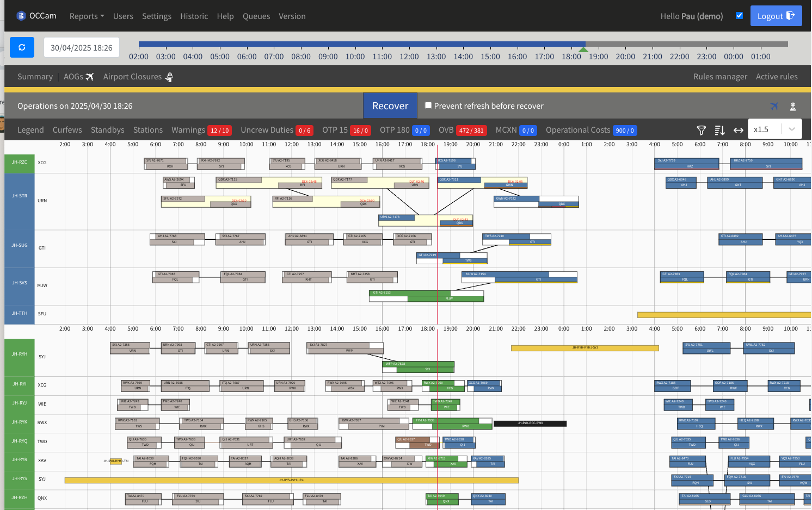This screenshot has width=812, height=510.
Task: Click the Airport Closures tower icon
Action: 169,76
